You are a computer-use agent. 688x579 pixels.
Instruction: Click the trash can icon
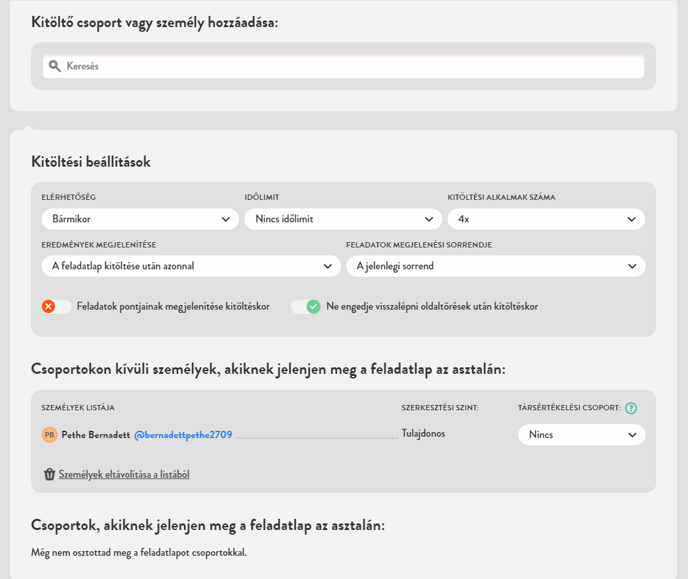[49, 474]
